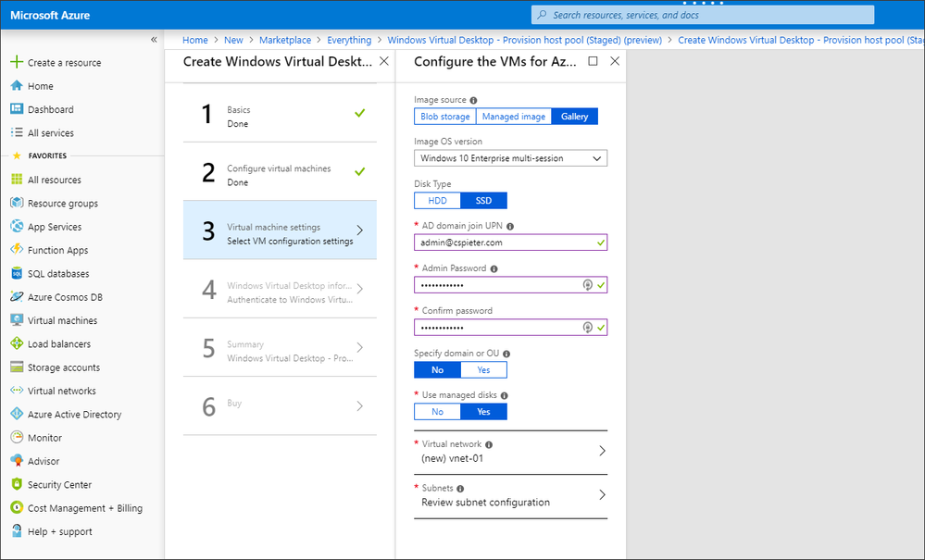Click the Confirm password field
925x560 pixels.
click(510, 327)
